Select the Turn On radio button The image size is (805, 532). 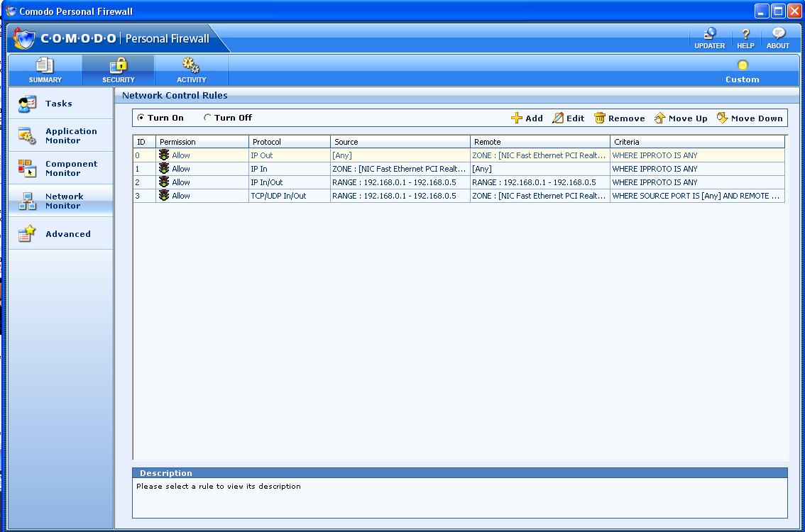pos(141,118)
